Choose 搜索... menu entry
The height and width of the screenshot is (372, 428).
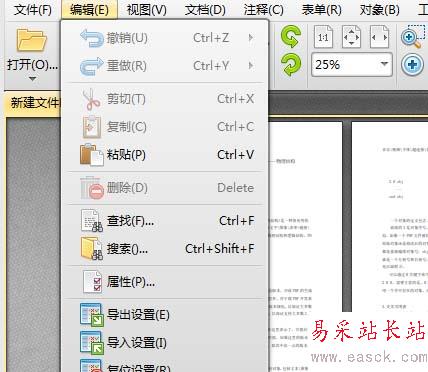(x=165, y=249)
